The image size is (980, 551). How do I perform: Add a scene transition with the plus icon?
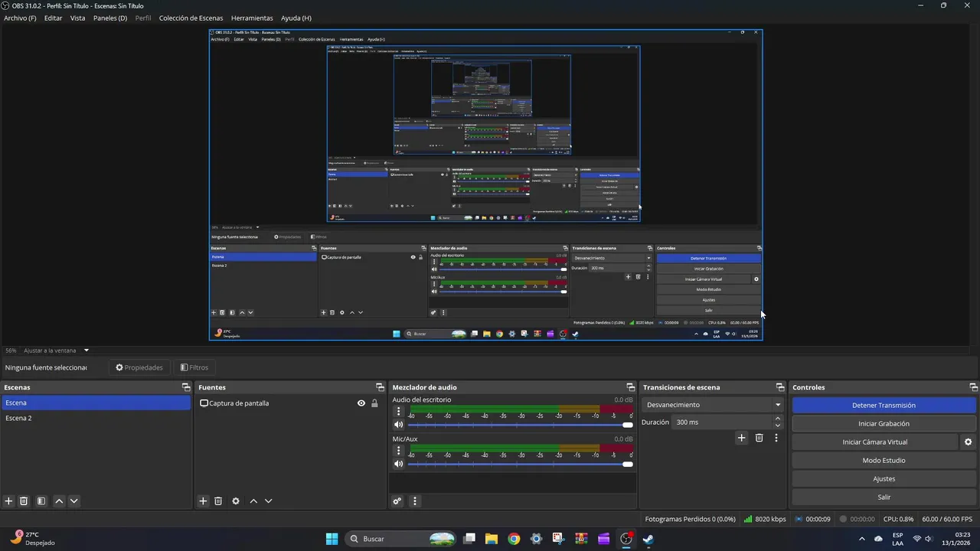pyautogui.click(x=741, y=438)
